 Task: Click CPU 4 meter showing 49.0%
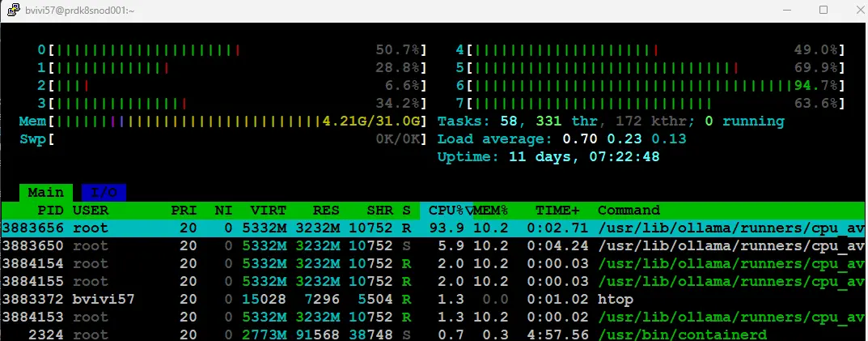coord(651,50)
